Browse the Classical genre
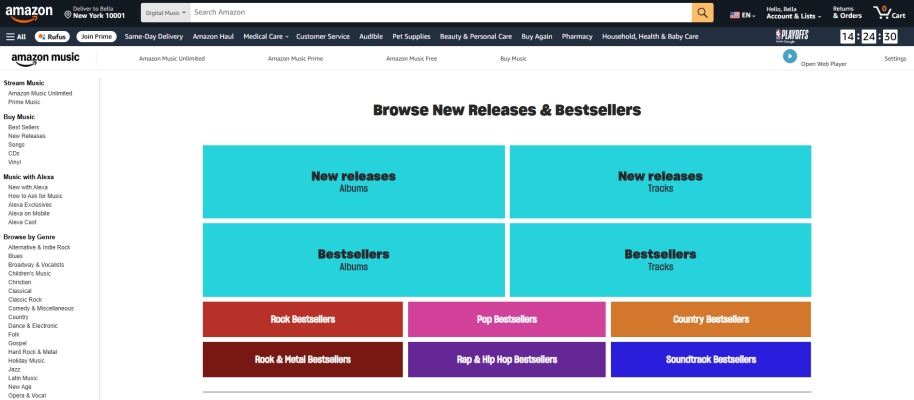The image size is (914, 400). 20,291
